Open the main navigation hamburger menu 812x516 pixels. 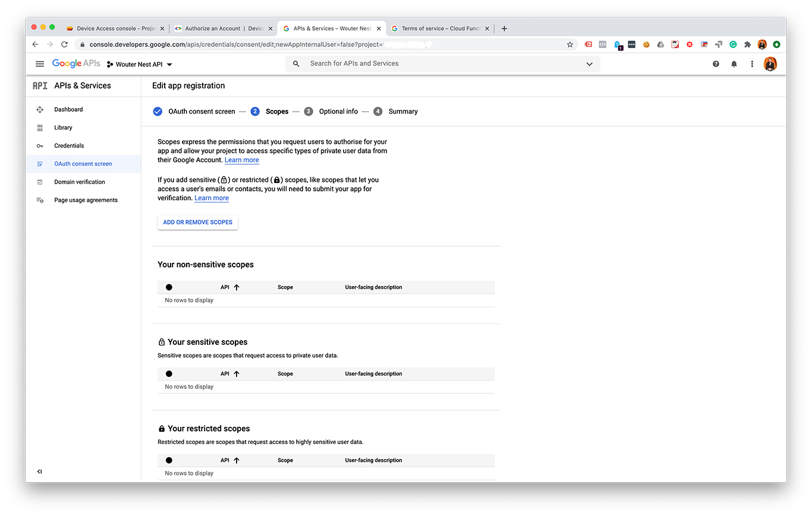click(x=40, y=64)
